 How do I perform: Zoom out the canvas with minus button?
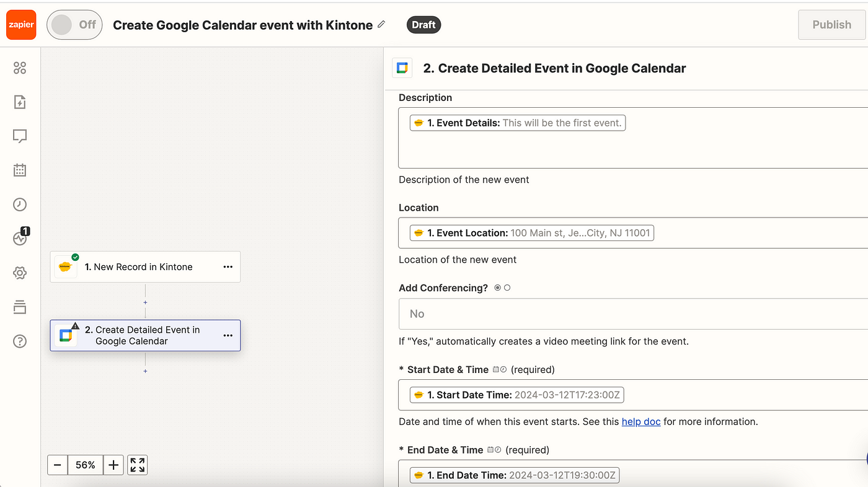point(58,465)
